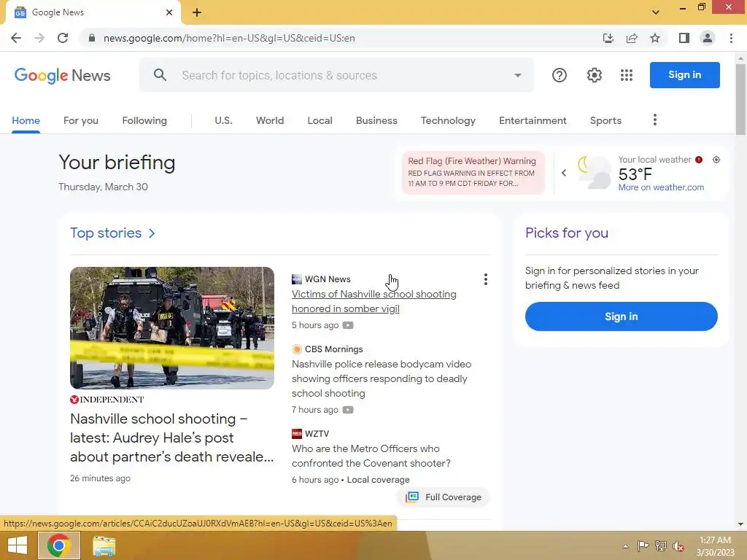
Task: Click the Independent source logo
Action: pos(107,400)
